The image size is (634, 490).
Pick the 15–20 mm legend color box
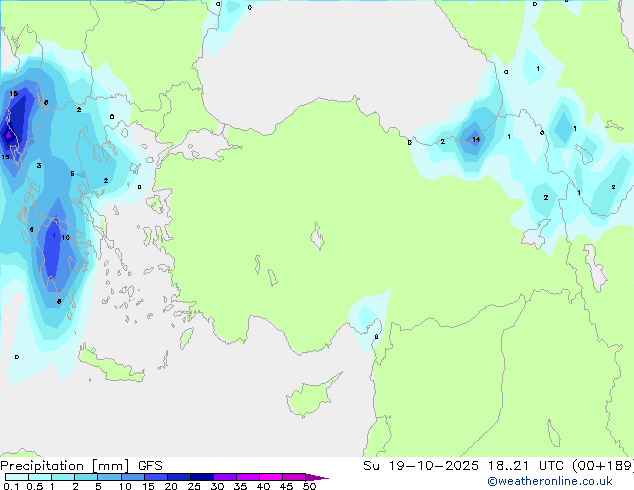(155, 477)
